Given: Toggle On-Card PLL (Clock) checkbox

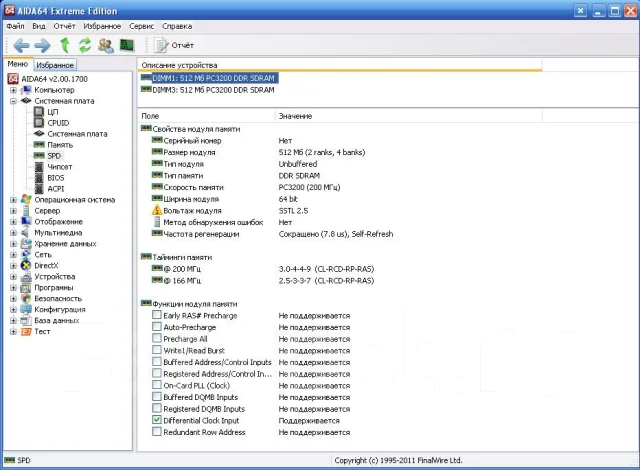Looking at the screenshot, I should [157, 385].
